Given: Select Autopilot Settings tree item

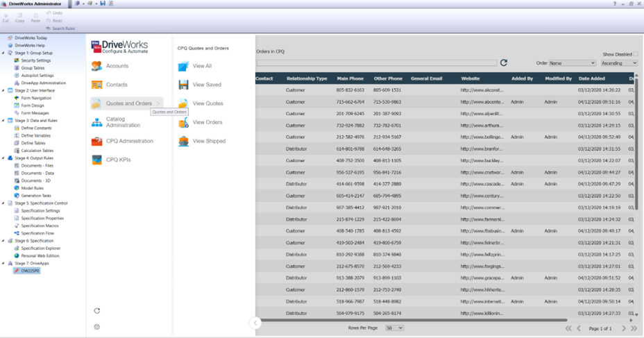Looking at the screenshot, I should 37,76.
